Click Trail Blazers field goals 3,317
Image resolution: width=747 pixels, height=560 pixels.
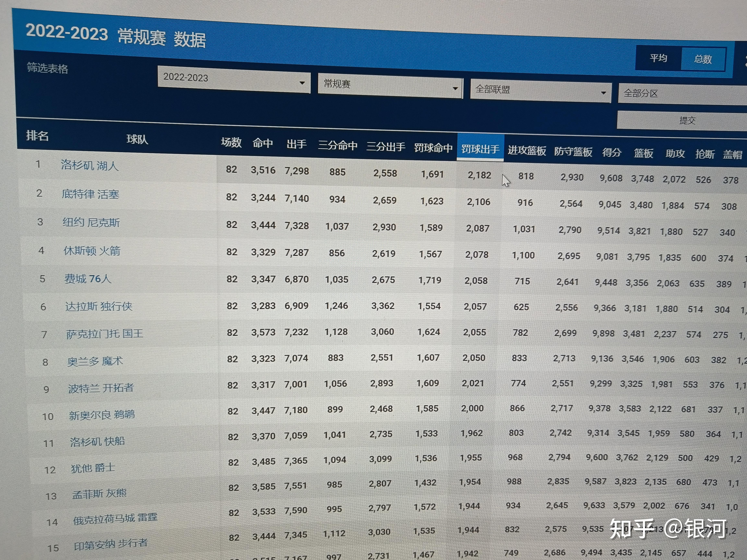click(263, 385)
